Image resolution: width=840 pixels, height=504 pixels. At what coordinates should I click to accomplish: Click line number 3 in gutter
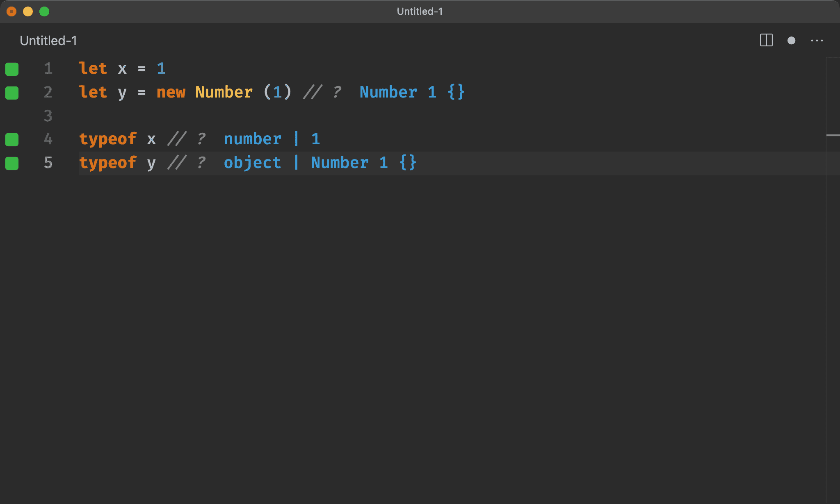point(48,116)
